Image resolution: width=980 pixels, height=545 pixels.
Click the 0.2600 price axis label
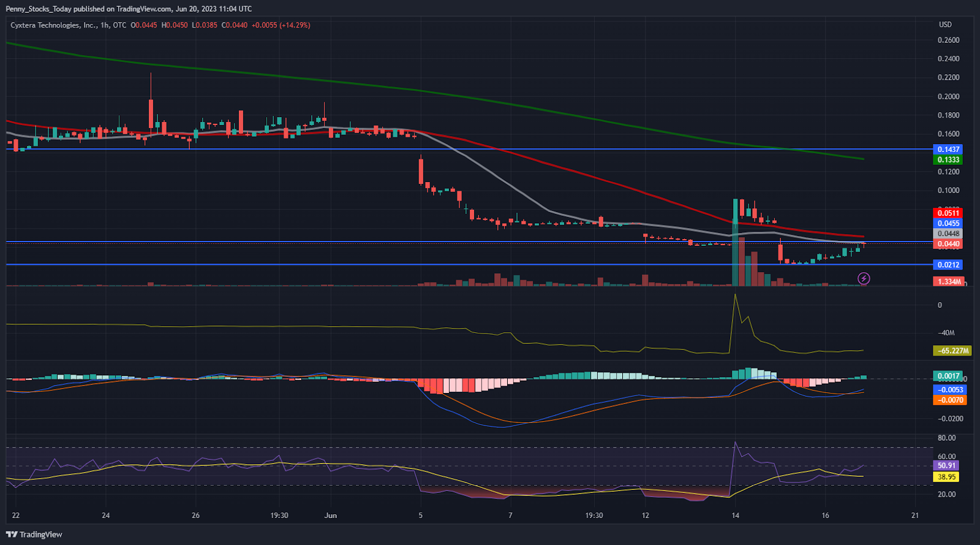(x=949, y=40)
